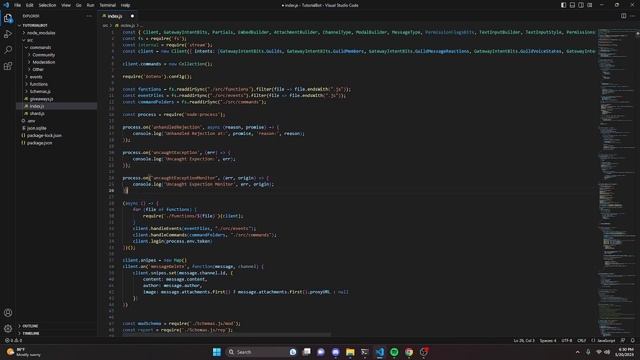
Task: Open the Manage gear icon
Action: 8,328
